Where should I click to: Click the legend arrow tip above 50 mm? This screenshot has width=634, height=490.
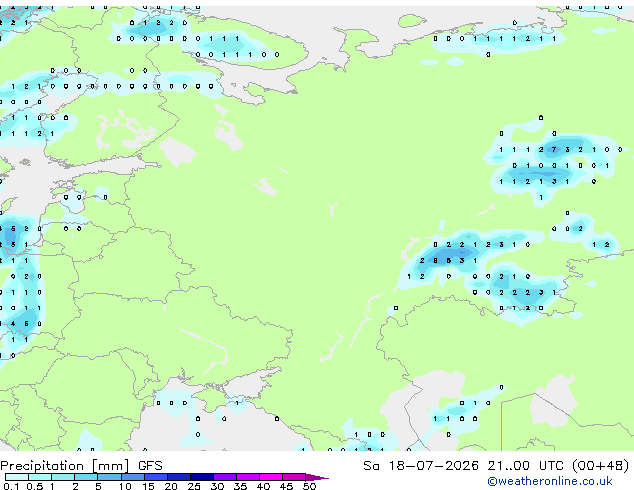click(x=317, y=477)
